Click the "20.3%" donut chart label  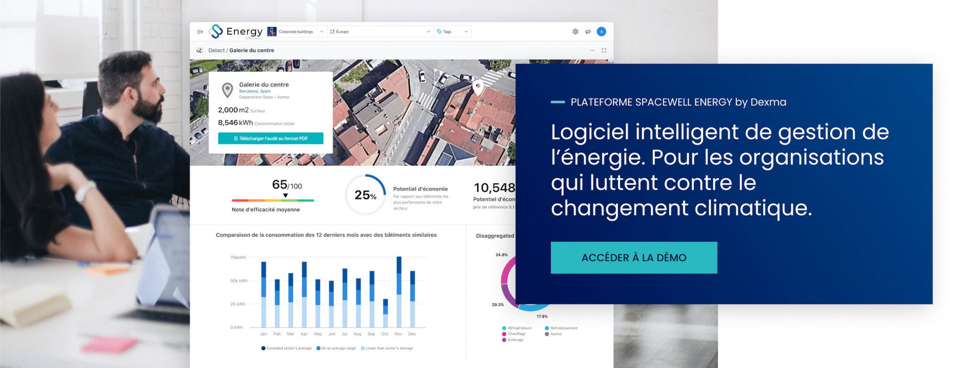(x=498, y=305)
